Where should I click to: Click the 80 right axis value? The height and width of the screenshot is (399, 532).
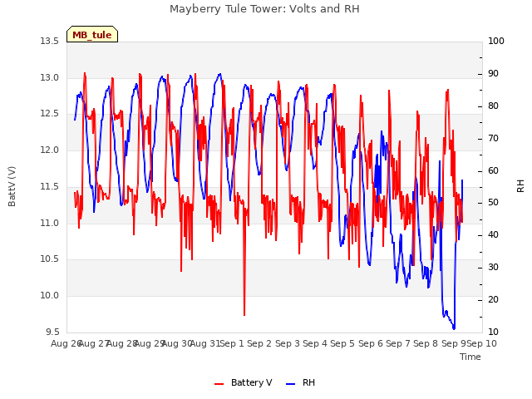coord(493,106)
